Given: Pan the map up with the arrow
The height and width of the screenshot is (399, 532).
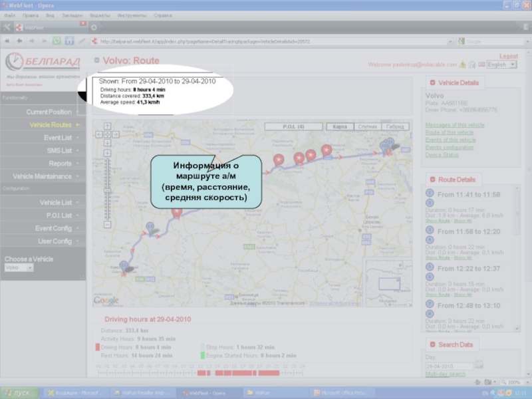Looking at the screenshot, I should [107, 126].
